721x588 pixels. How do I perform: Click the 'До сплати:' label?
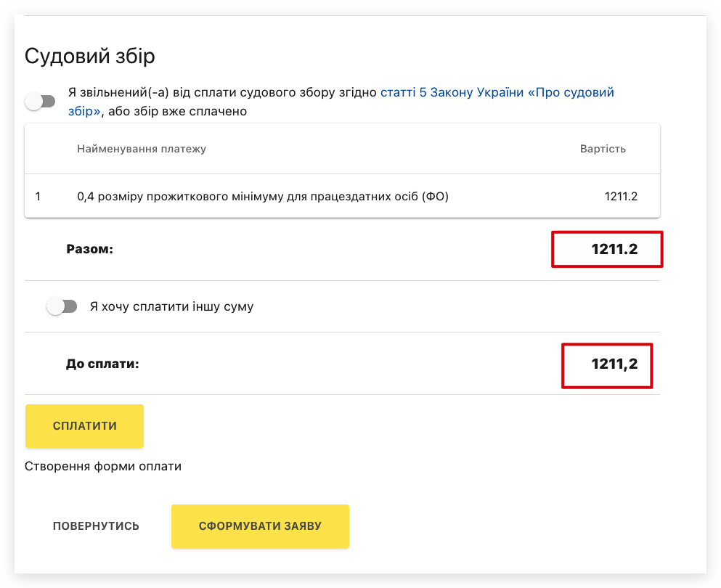click(x=102, y=364)
